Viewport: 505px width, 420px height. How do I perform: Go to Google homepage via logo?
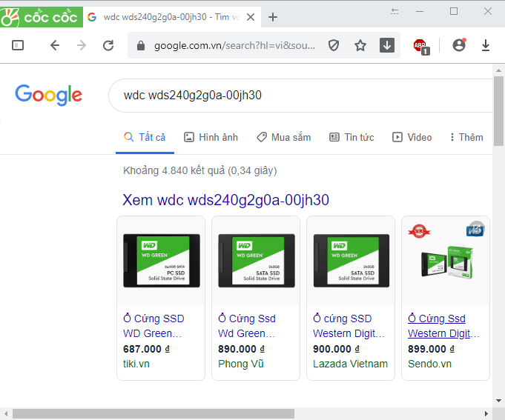(49, 95)
